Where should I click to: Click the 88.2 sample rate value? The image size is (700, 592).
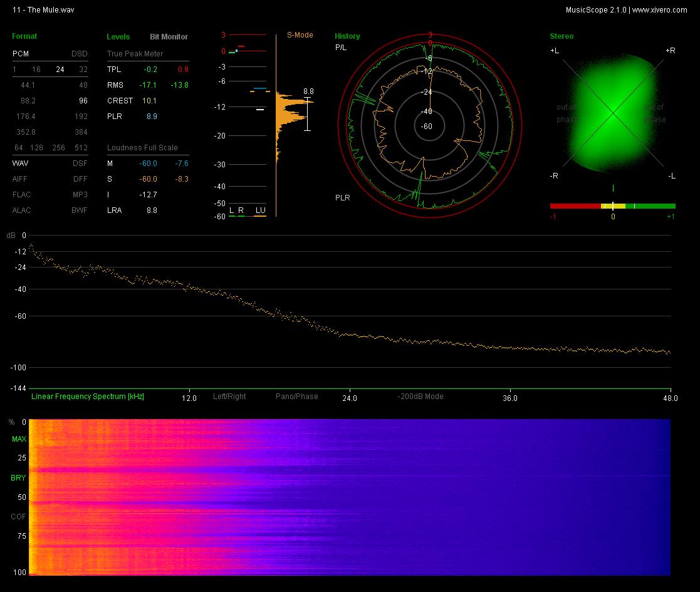[28, 100]
